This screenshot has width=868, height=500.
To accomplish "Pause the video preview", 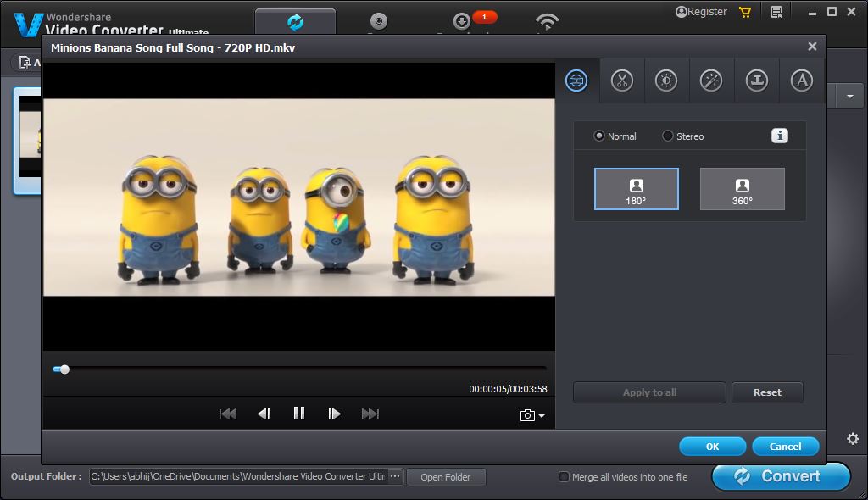I will tap(298, 414).
